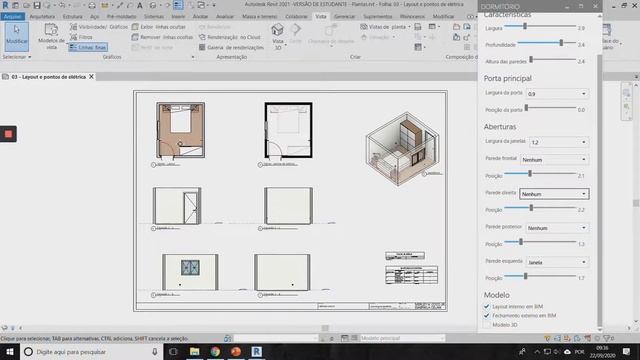The height and width of the screenshot is (360, 640).
Task: Adjust the Altura das paredes slider
Action: (x=552, y=60)
